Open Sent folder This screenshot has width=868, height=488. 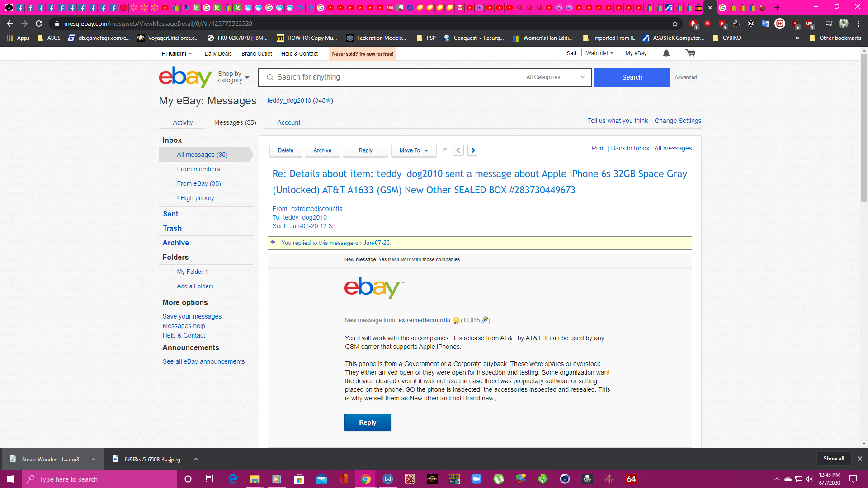[x=171, y=214]
